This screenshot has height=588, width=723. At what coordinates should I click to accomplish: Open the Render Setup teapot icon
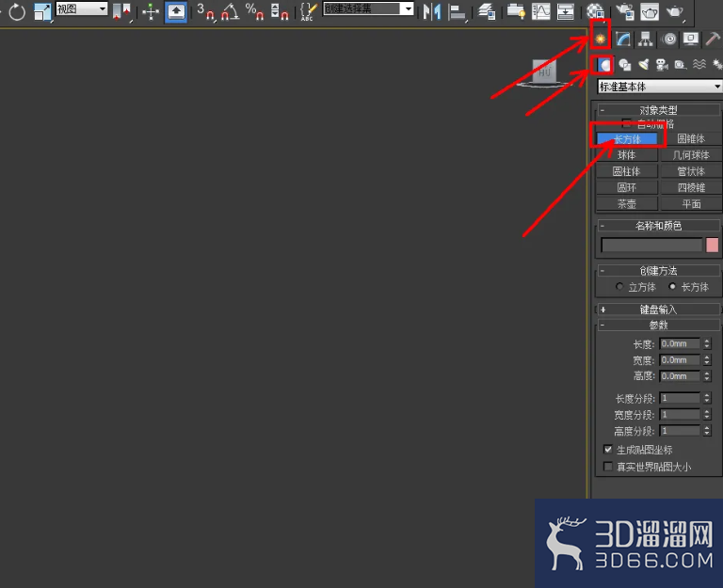(x=625, y=11)
